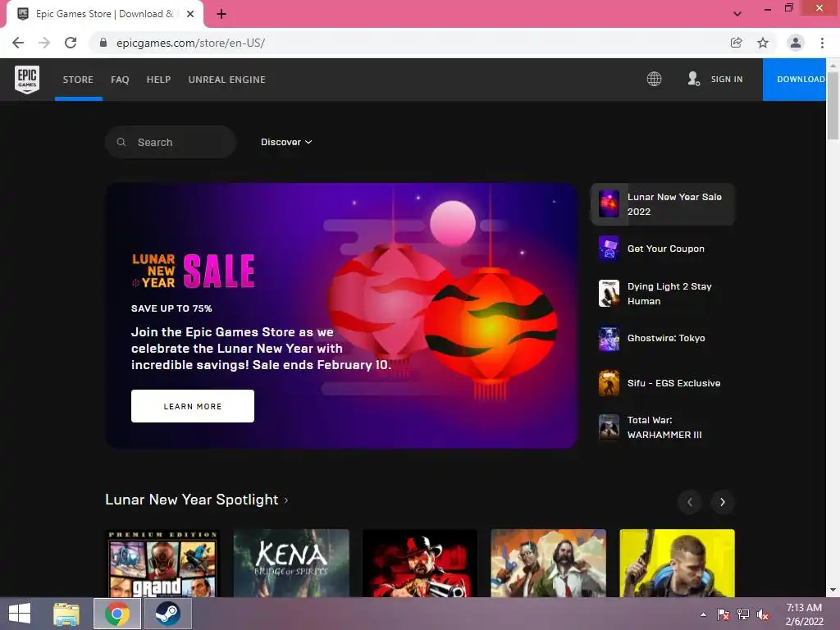Share this page using the share icon
Image resolution: width=840 pixels, height=630 pixels.
pyautogui.click(x=736, y=43)
